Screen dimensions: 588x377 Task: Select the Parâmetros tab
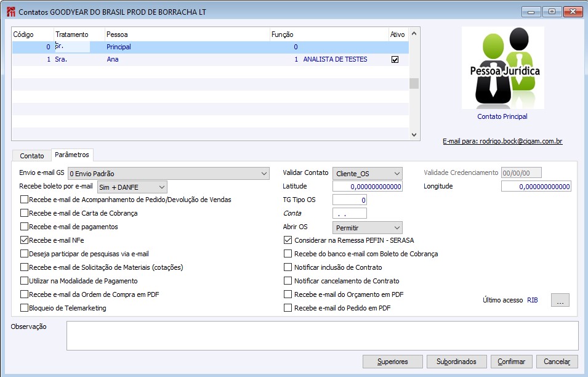tap(72, 155)
